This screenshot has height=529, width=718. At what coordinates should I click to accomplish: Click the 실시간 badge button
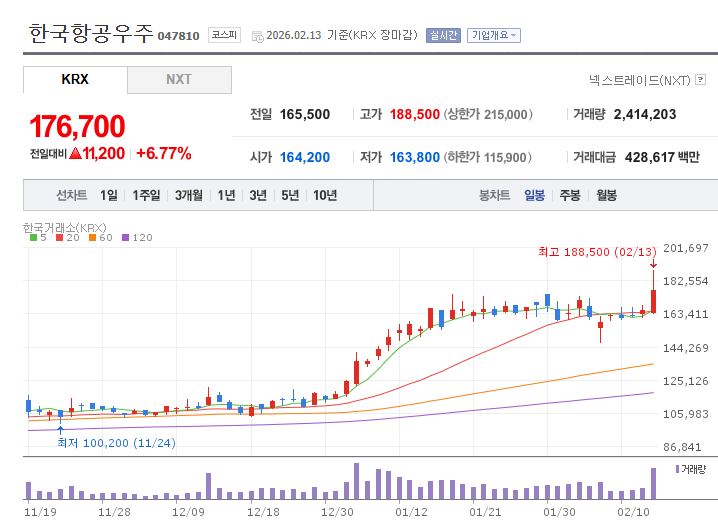(443, 35)
